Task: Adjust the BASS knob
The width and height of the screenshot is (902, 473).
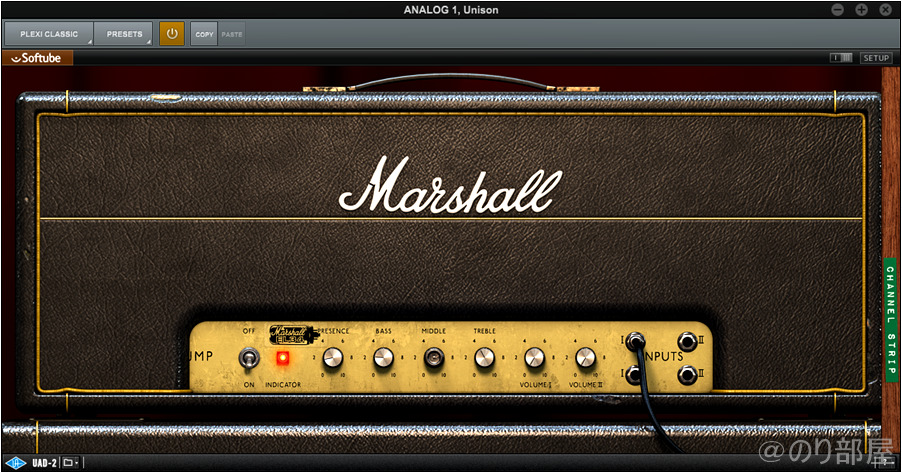Action: point(383,358)
